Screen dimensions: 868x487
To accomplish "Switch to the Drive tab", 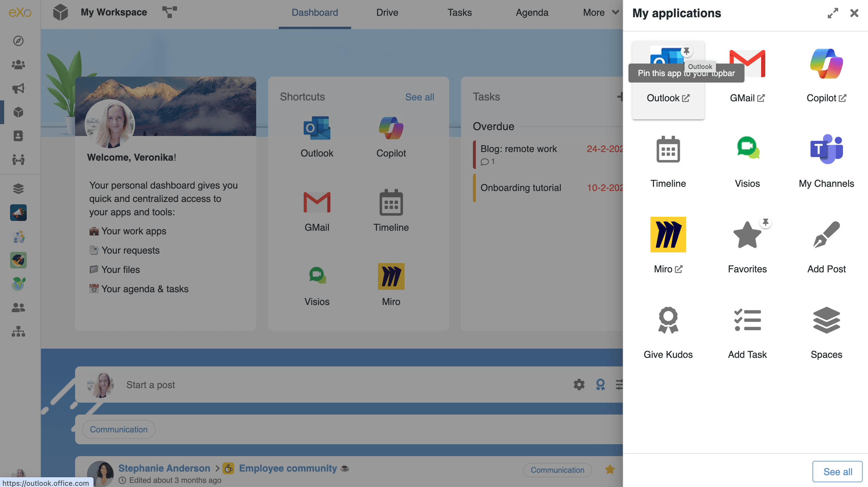I will pyautogui.click(x=387, y=12).
